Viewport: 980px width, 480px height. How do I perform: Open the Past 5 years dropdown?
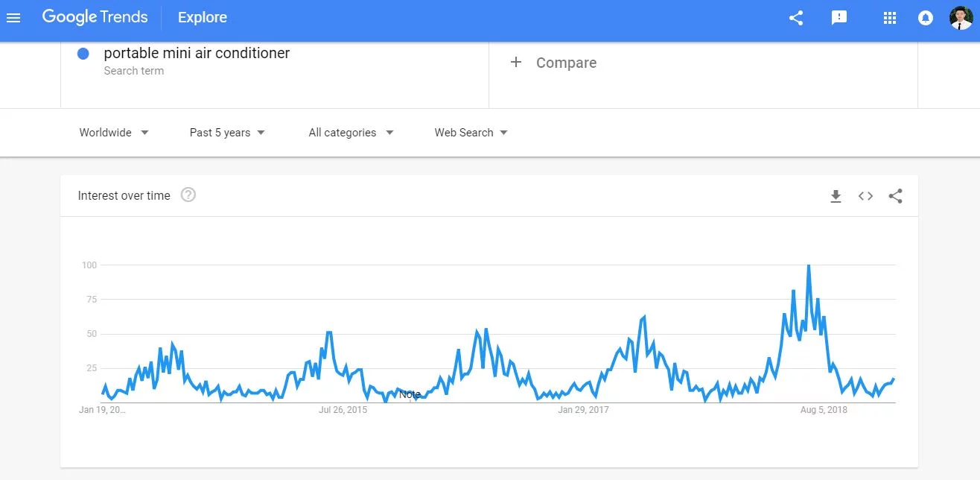click(227, 133)
